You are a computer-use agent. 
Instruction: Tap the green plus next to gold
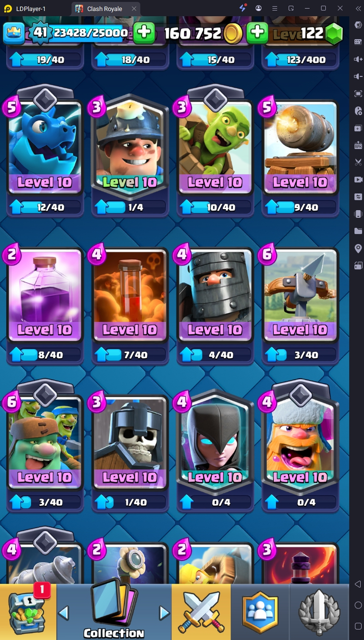tap(257, 32)
